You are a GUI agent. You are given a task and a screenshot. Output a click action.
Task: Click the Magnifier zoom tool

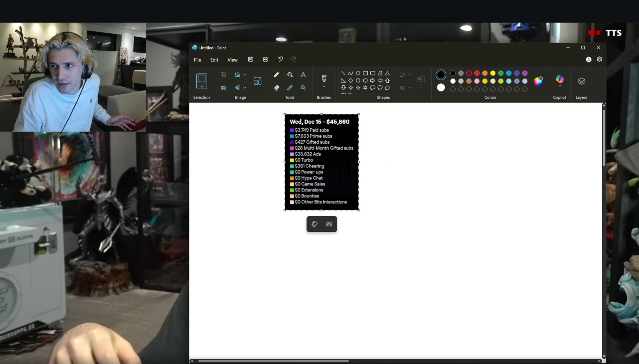pos(303,88)
